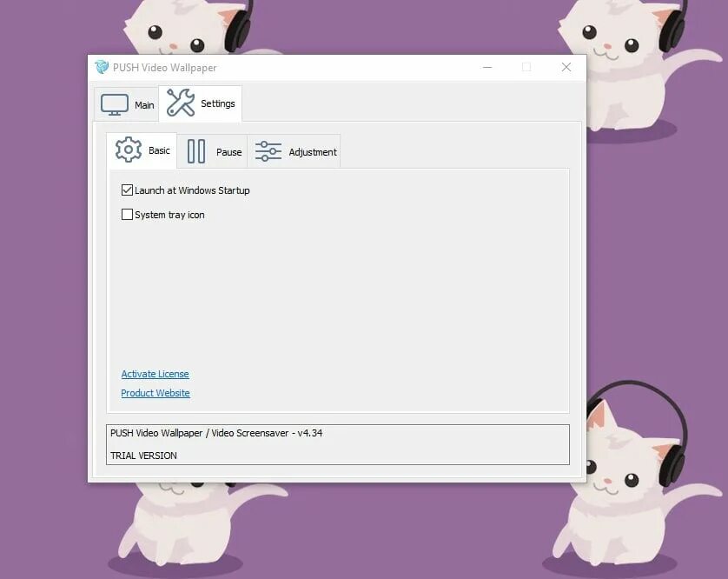Enable the System tray icon checkbox
The image size is (728, 579).
127,214
